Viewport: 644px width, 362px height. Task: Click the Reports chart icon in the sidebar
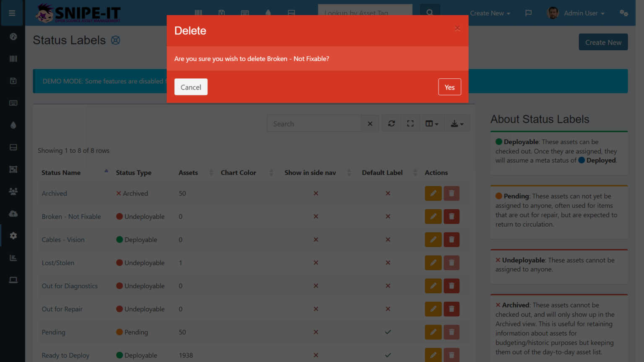(13, 257)
